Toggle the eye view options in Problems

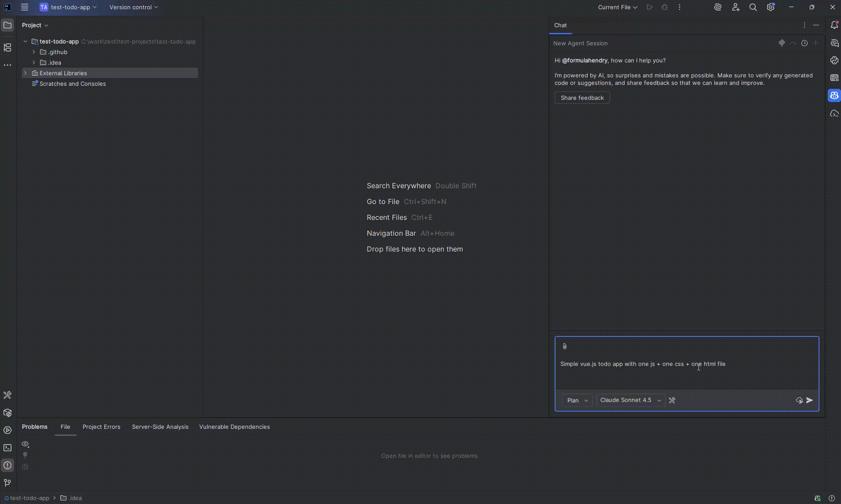tap(25, 444)
